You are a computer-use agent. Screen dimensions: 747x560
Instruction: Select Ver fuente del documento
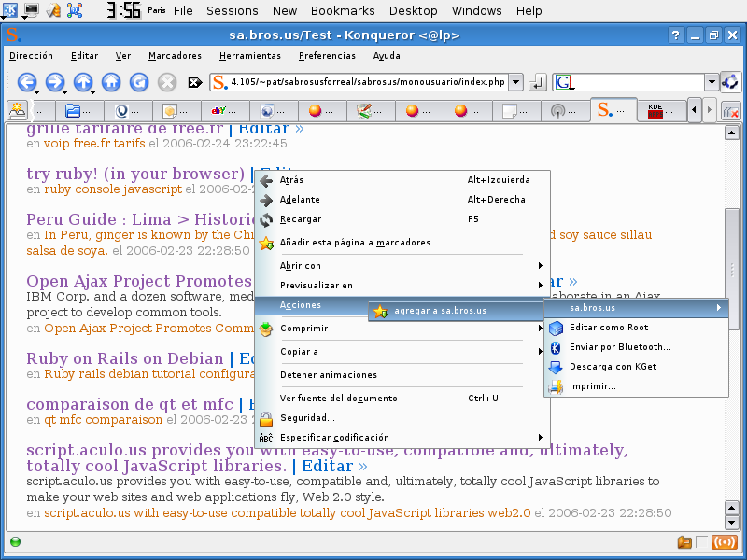tap(402, 399)
